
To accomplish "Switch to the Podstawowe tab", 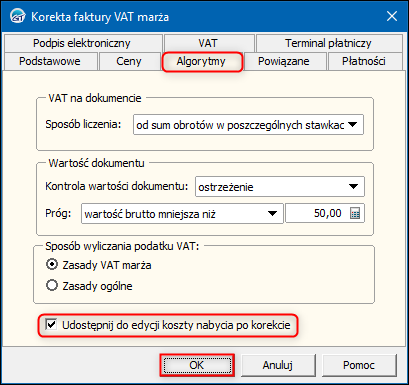I will coord(50,61).
